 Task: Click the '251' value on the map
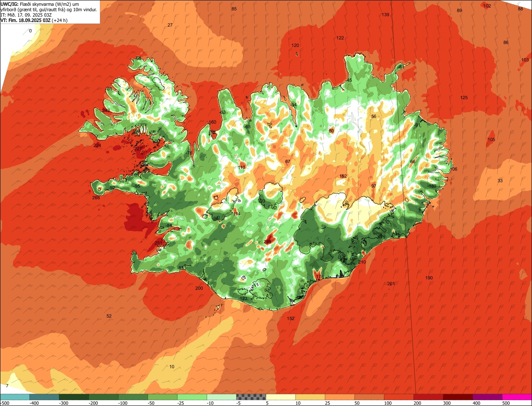tap(158, 243)
